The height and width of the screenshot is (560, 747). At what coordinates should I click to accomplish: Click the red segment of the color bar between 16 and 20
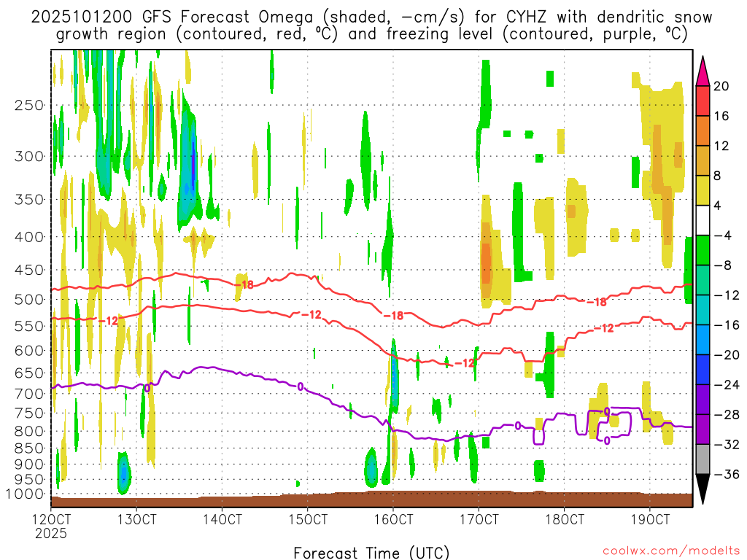703,101
